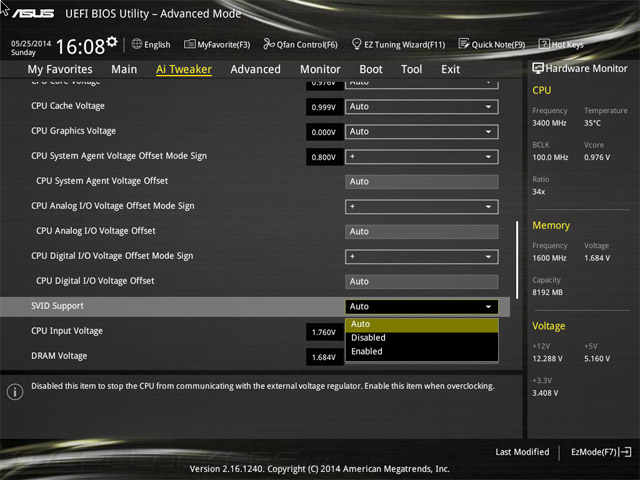Select the SVID Support label

57,306
